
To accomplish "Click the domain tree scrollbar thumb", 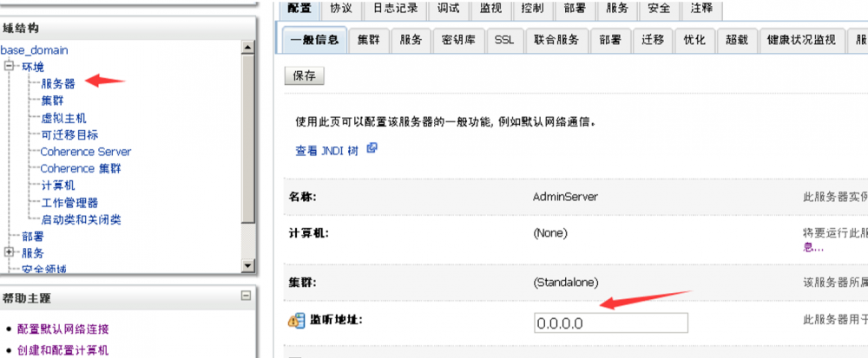I will (x=248, y=139).
